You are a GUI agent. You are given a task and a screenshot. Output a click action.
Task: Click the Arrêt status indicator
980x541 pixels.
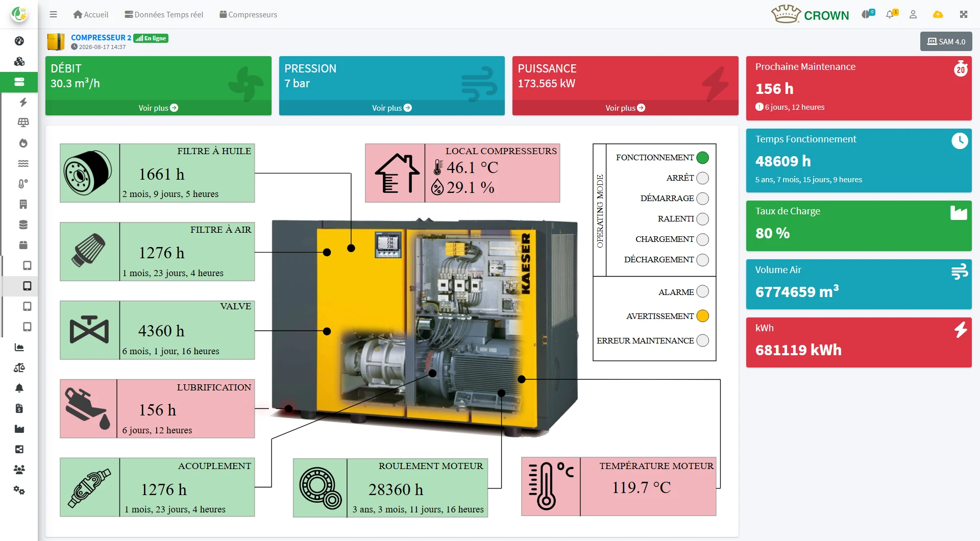(x=703, y=178)
